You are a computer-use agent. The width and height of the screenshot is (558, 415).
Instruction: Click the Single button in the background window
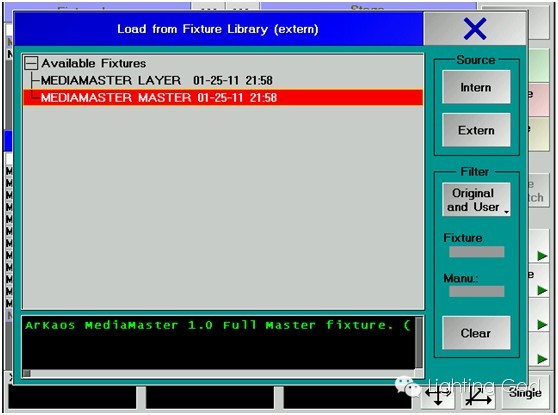525,393
